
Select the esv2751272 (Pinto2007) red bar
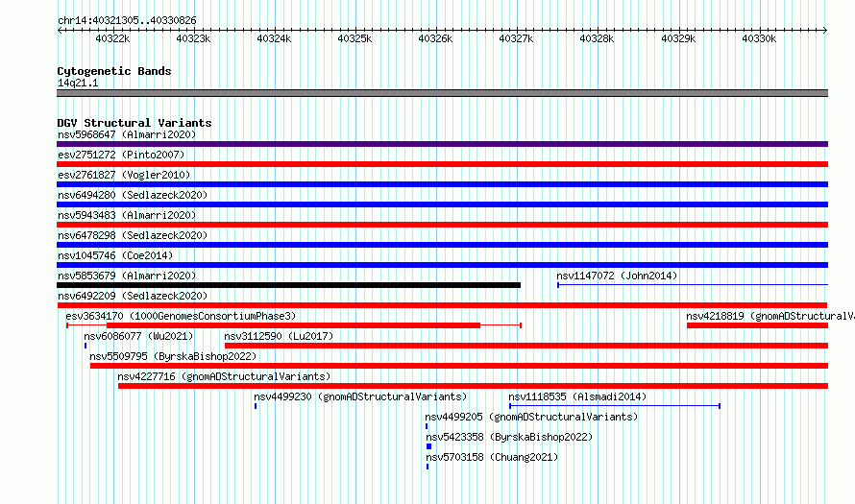point(442,164)
